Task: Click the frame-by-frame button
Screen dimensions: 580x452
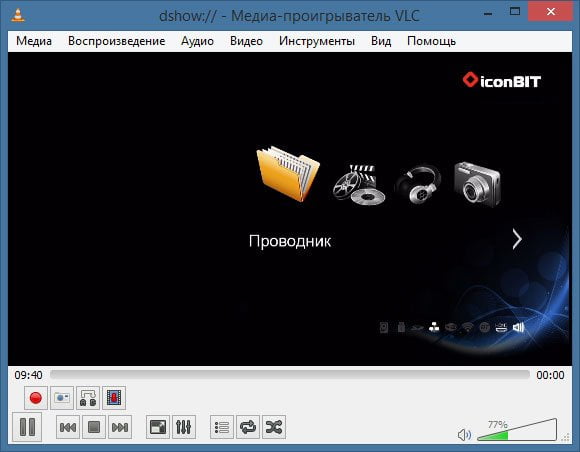Action: pos(114,398)
